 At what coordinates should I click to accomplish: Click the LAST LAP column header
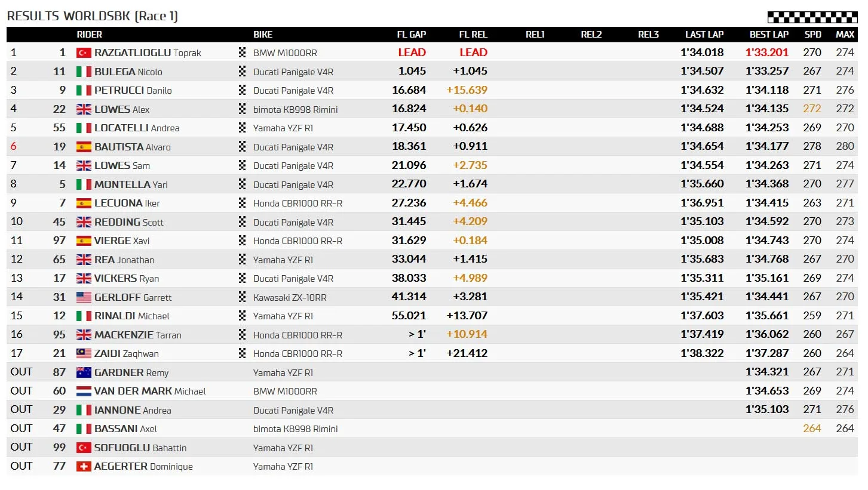(x=704, y=35)
